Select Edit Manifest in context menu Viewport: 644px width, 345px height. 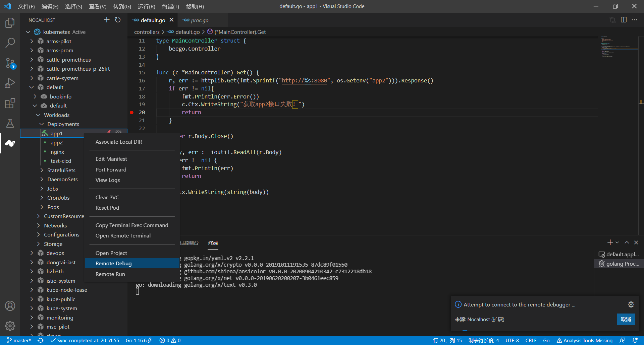[132, 159]
